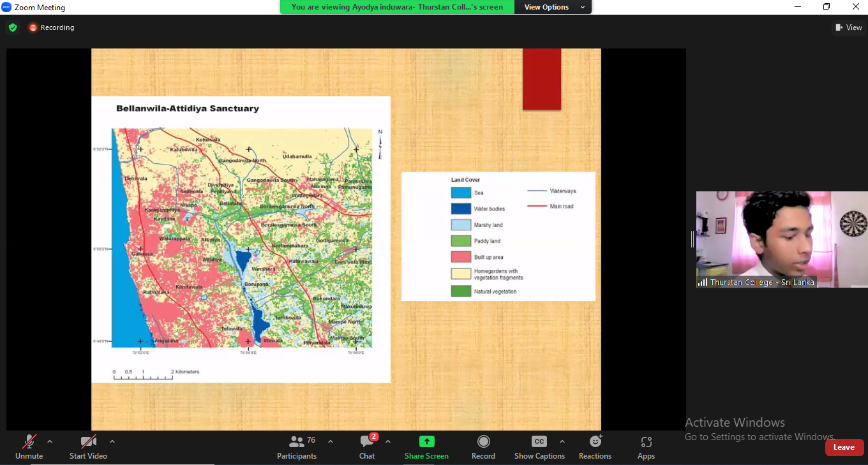868x465 pixels.
Task: Leave the meeting
Action: pos(844,447)
